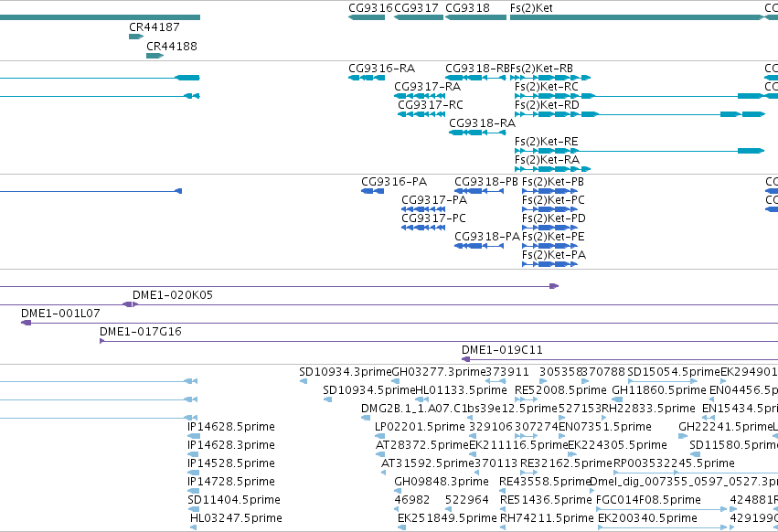Select EST RE52008.5prime
Image resolution: width=778 pixels, height=532 pixels.
[526, 399]
